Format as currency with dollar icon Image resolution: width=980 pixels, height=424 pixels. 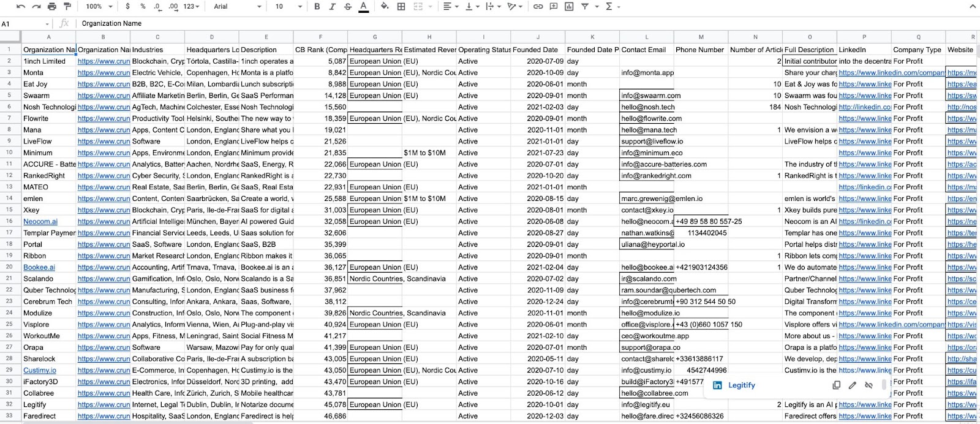127,6
